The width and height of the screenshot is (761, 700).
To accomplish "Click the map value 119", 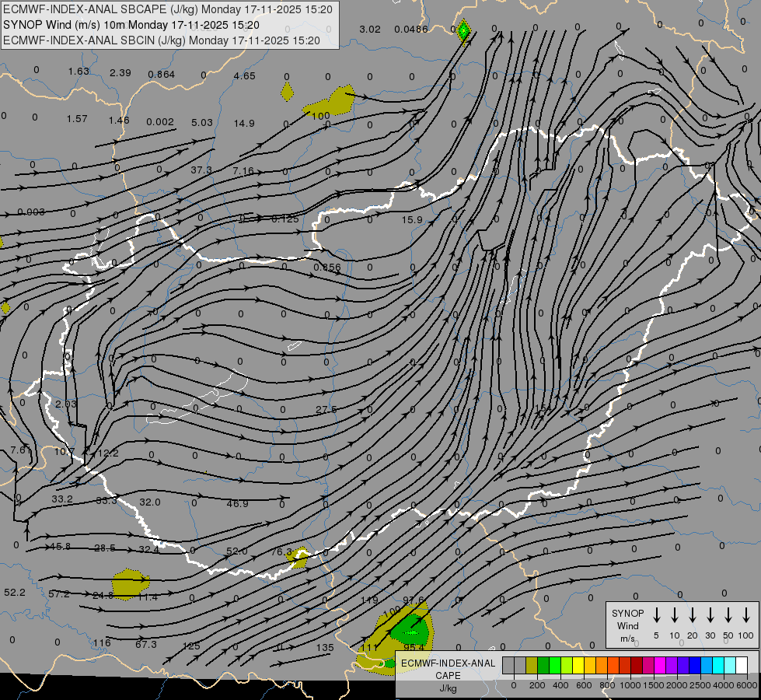I will (369, 600).
